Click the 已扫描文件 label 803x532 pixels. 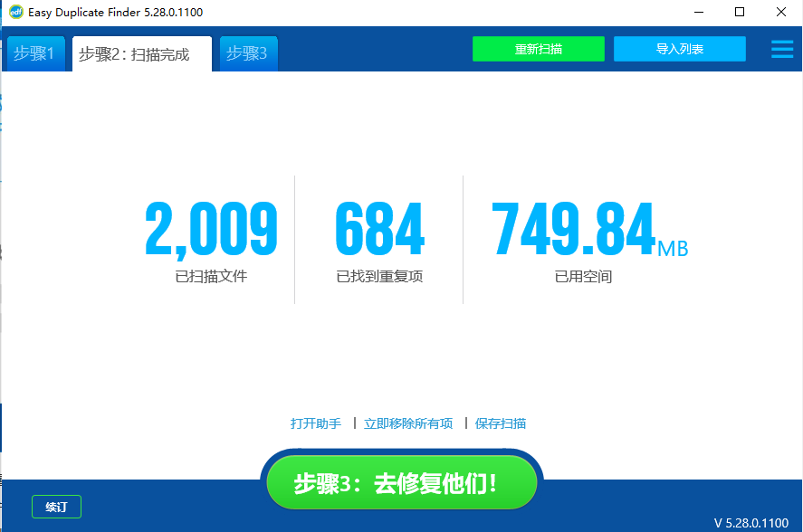tap(212, 276)
